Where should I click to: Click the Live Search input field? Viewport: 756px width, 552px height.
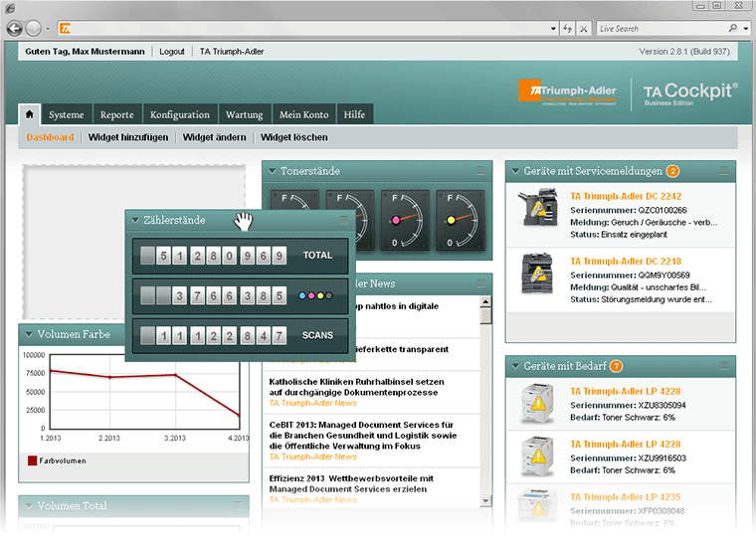coord(662,29)
